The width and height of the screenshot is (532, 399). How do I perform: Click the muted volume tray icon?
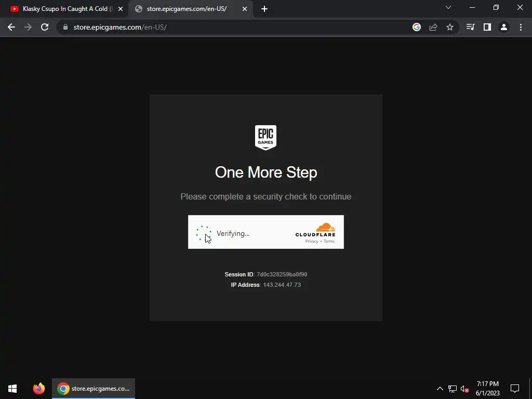[x=464, y=389]
